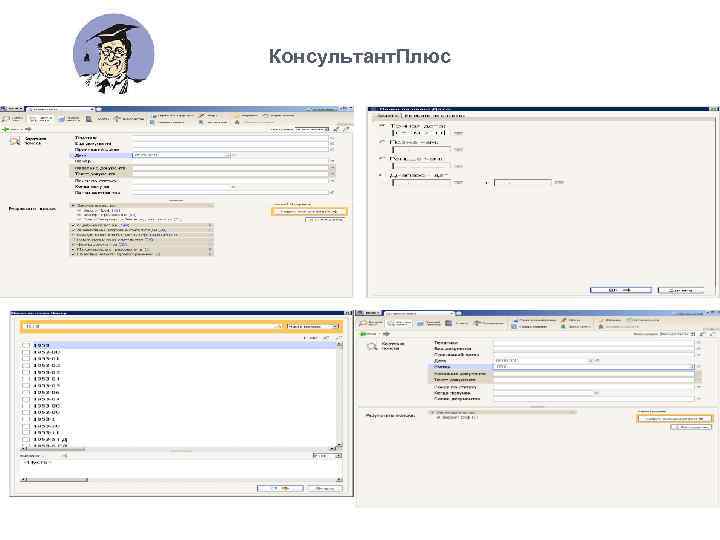Click the Текст документа field in date search window
This screenshot has width=720, height=540.
(x=231, y=174)
